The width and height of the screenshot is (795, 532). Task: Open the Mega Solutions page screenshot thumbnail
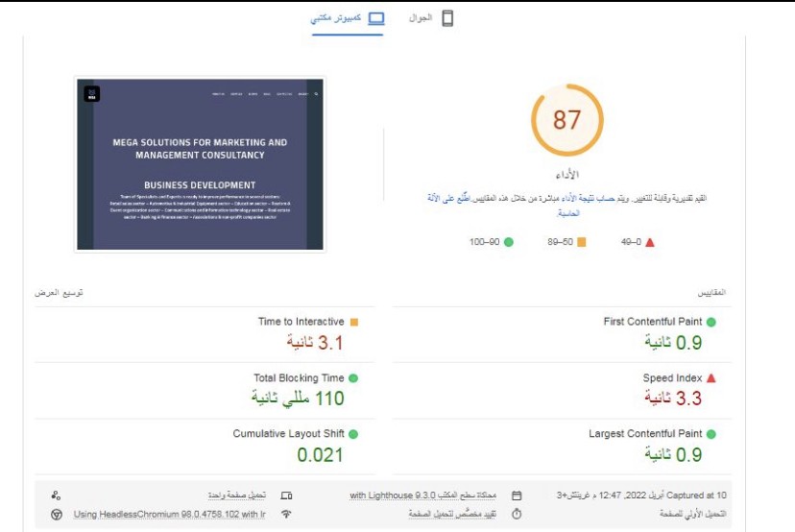tap(200, 164)
